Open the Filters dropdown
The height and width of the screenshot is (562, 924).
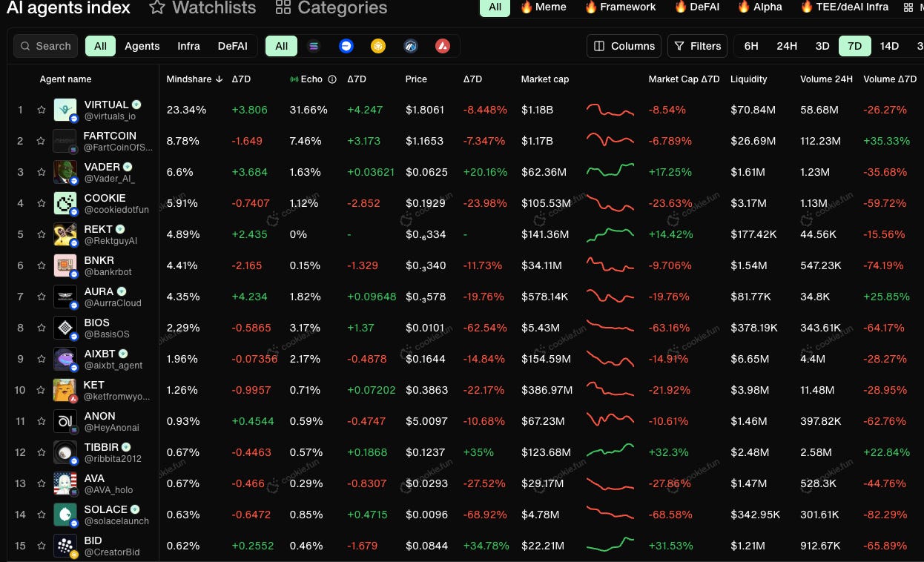click(697, 46)
